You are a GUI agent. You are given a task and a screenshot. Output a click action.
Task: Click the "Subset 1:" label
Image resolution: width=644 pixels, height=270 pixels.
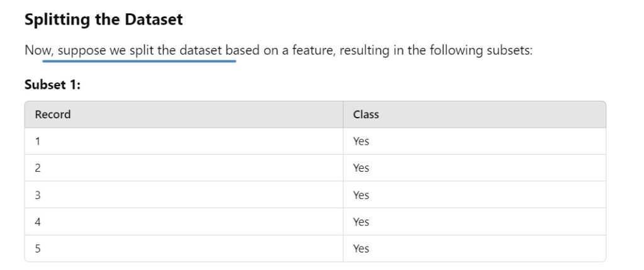coord(52,84)
